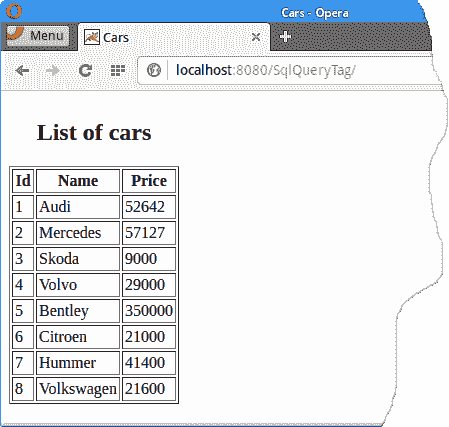Select the Volvo cell

78,285
